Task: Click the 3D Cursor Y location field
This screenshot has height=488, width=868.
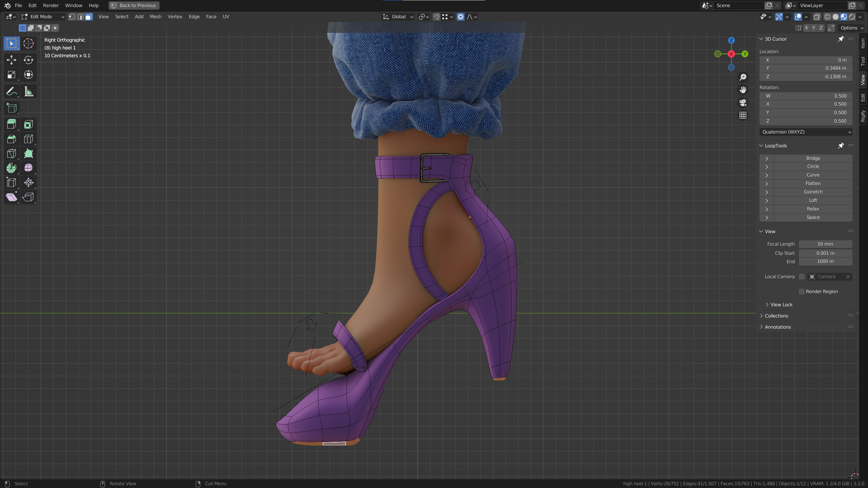Action: pos(806,68)
